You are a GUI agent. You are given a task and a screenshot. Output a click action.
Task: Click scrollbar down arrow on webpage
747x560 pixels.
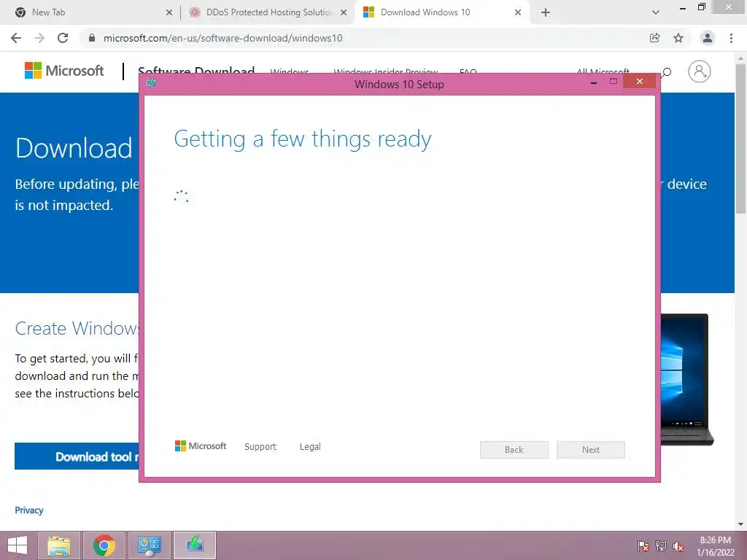741,524
